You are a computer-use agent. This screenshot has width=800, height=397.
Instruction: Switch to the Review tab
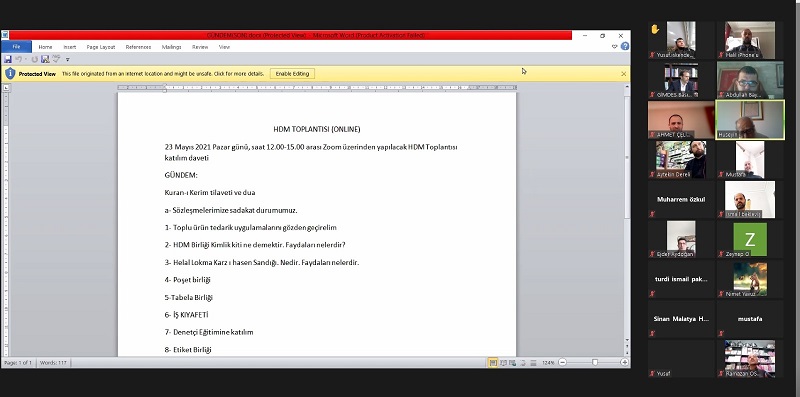click(200, 47)
